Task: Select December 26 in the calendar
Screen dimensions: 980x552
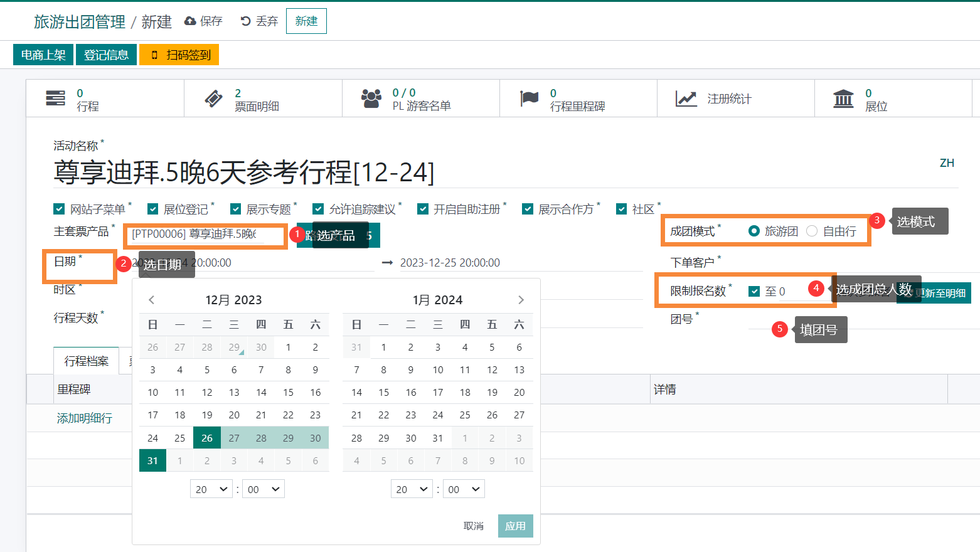Action: pyautogui.click(x=207, y=438)
